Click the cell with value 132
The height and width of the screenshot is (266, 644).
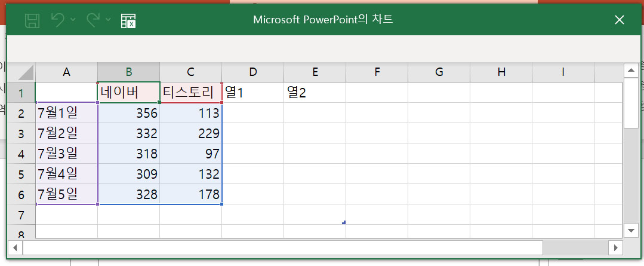(x=190, y=174)
